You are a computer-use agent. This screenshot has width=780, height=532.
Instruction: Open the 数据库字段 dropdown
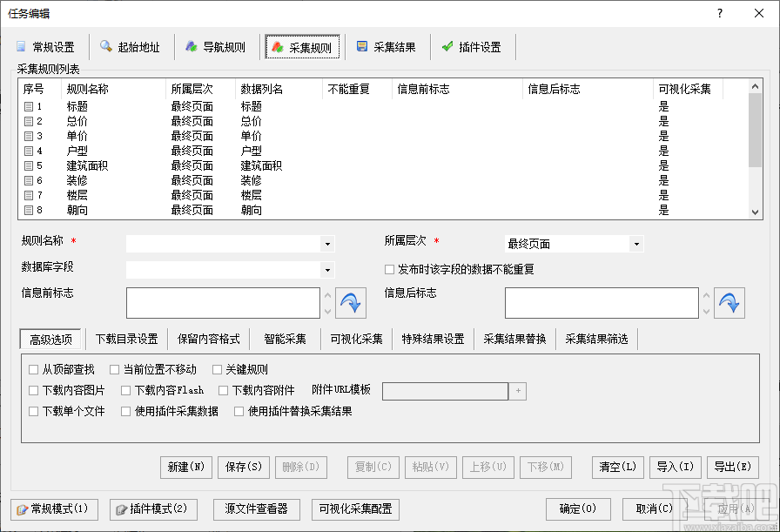[327, 270]
